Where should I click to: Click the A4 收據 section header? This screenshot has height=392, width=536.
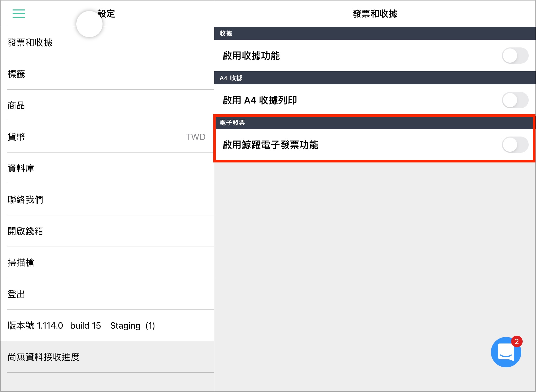(x=375, y=78)
